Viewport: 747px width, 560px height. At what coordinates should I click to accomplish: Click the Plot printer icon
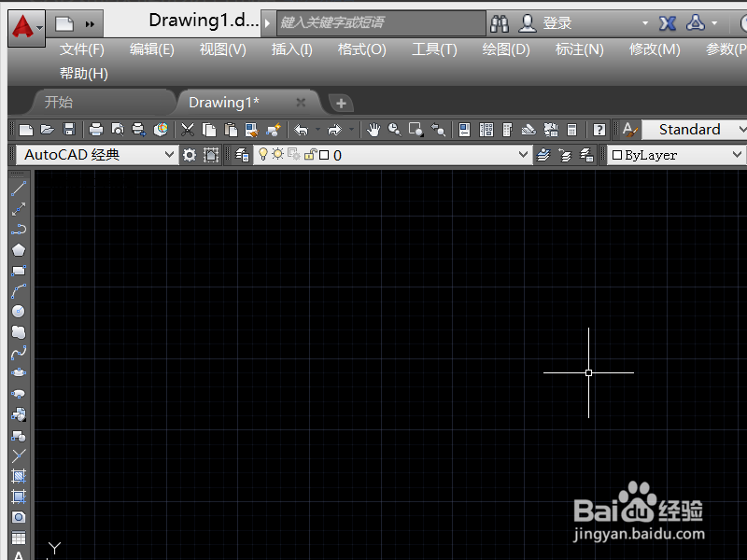click(x=96, y=130)
